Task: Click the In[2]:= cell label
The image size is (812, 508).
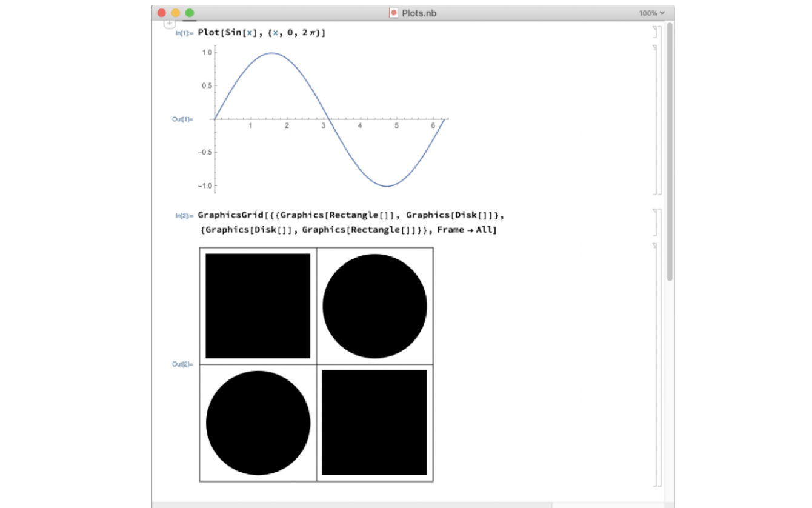Action: [184, 216]
